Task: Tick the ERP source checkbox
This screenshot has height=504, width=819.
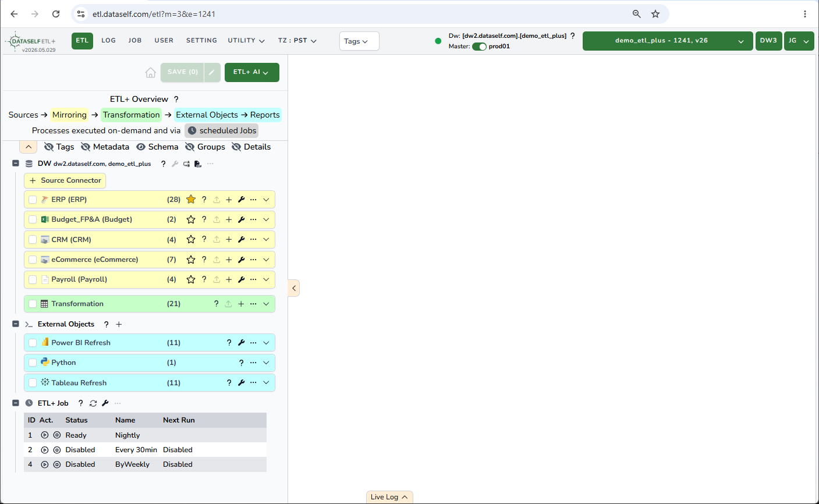Action: point(33,200)
